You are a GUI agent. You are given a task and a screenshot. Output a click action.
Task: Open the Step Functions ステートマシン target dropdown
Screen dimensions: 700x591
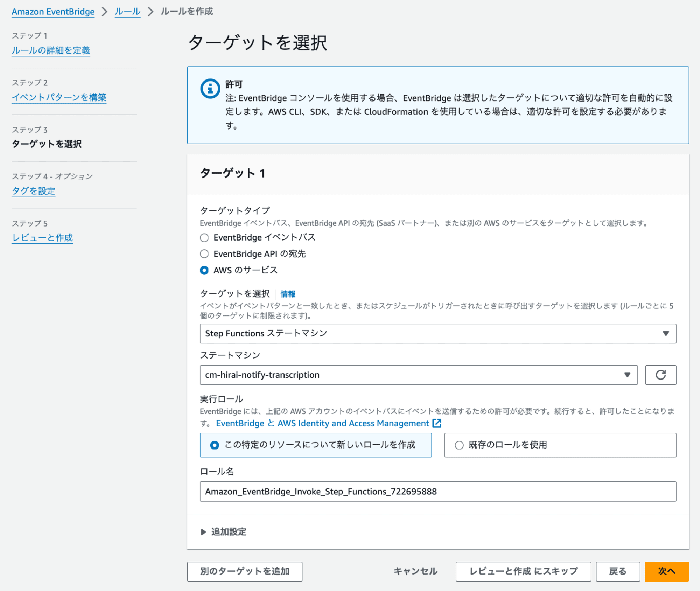pyautogui.click(x=438, y=333)
